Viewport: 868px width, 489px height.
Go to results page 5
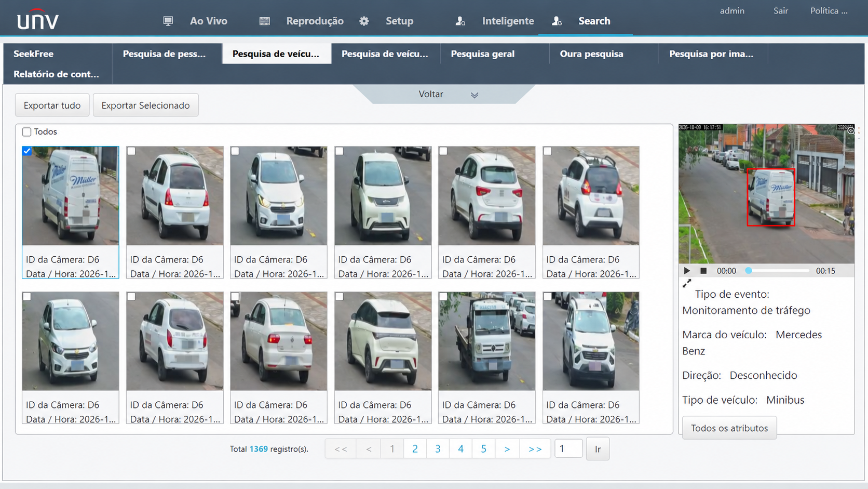pyautogui.click(x=483, y=449)
